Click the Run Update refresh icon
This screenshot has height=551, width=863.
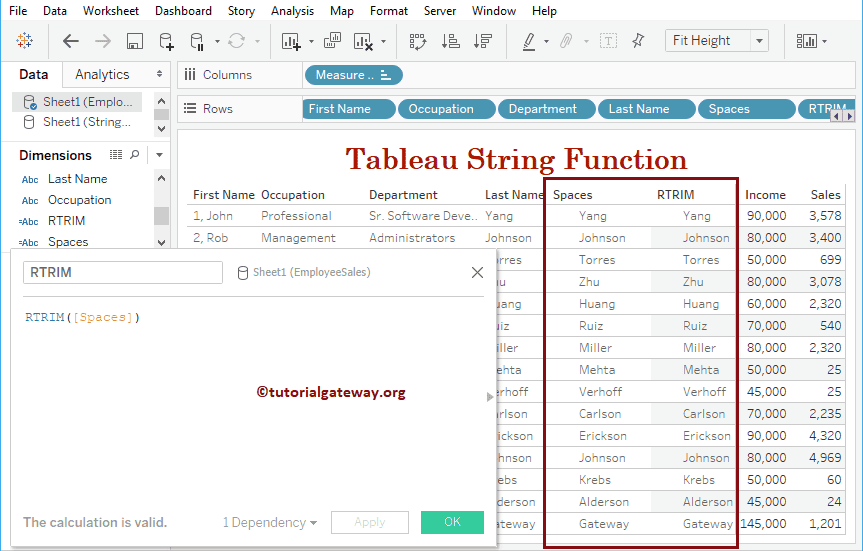click(x=237, y=41)
